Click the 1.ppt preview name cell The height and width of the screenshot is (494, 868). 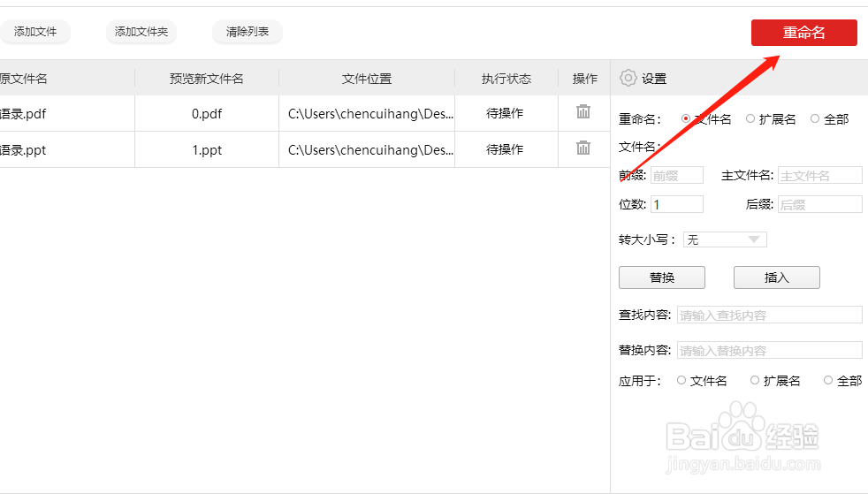pyautogui.click(x=207, y=149)
